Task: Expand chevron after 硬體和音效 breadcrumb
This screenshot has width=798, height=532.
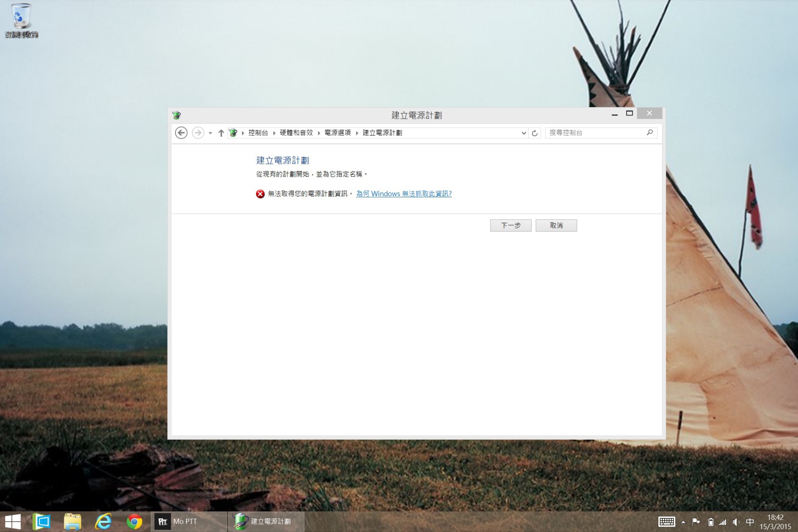Action: click(x=319, y=133)
